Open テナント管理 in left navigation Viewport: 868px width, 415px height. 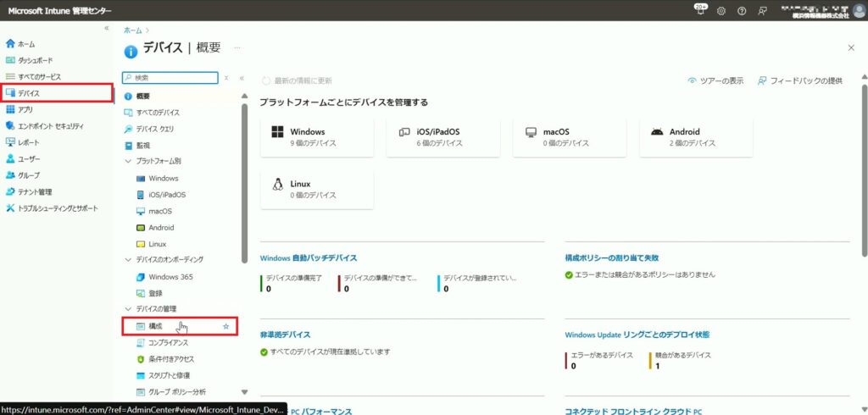pyautogui.click(x=28, y=192)
